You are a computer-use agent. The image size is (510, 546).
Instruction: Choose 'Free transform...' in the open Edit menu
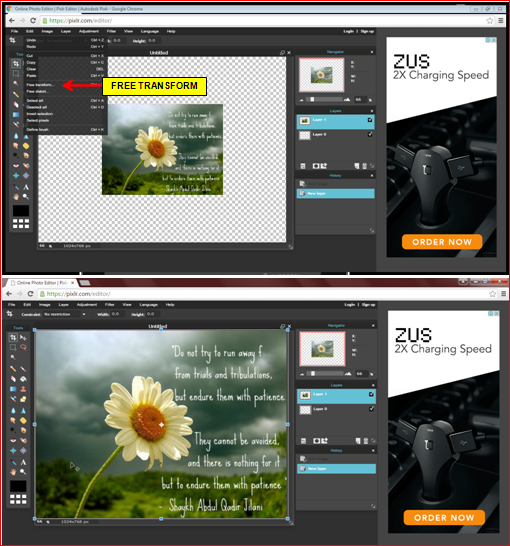[40, 85]
